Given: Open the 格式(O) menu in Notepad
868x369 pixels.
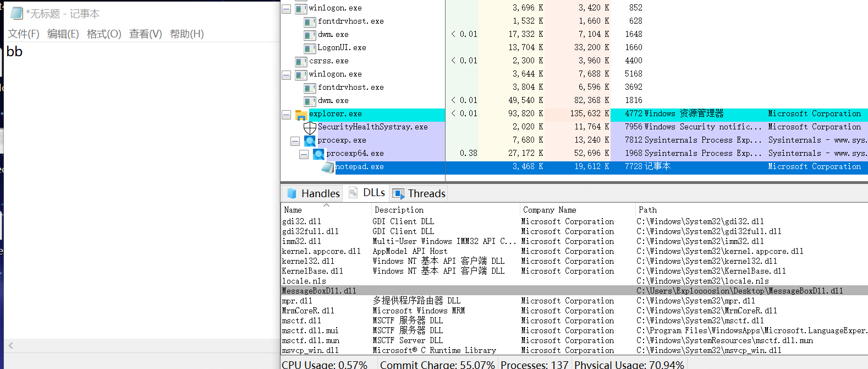Looking at the screenshot, I should tap(104, 34).
